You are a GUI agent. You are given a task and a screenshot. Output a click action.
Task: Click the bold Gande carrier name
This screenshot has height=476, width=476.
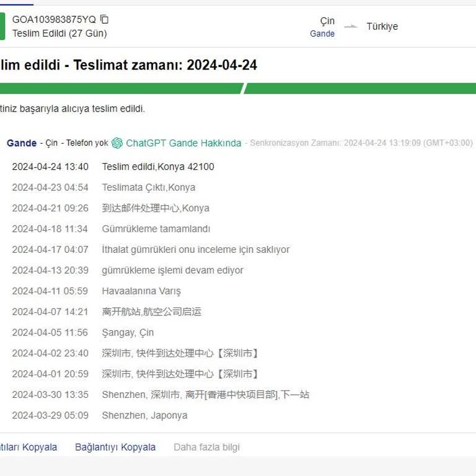pyautogui.click(x=22, y=143)
